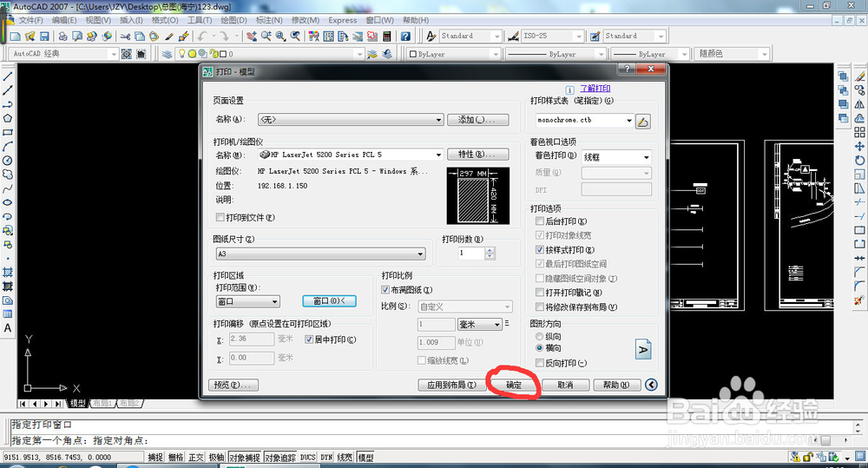Select the 纵向 portrait radio button
This screenshot has width=868, height=468.
pos(539,336)
